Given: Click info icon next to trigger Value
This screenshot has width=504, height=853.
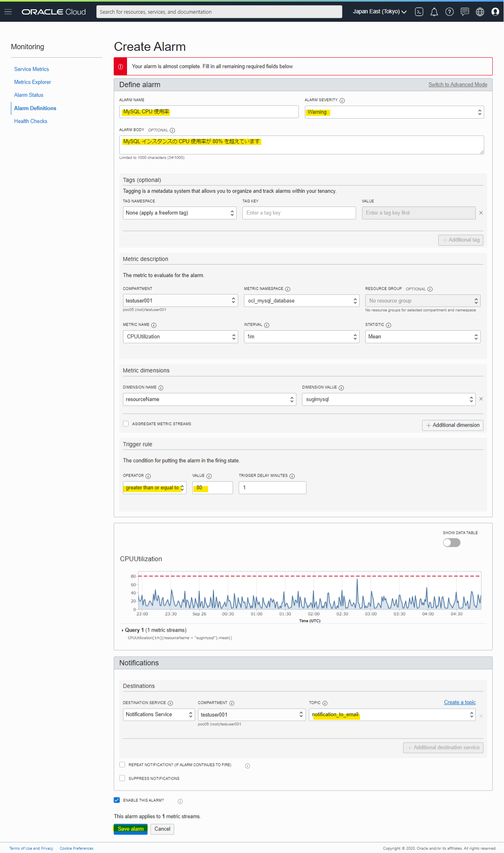Looking at the screenshot, I should coord(209,476).
